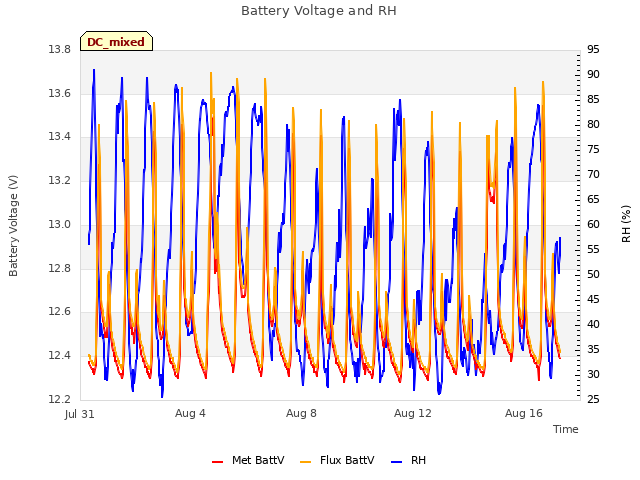Click the 75 RH tick label
The image size is (640, 480).
tap(593, 149)
